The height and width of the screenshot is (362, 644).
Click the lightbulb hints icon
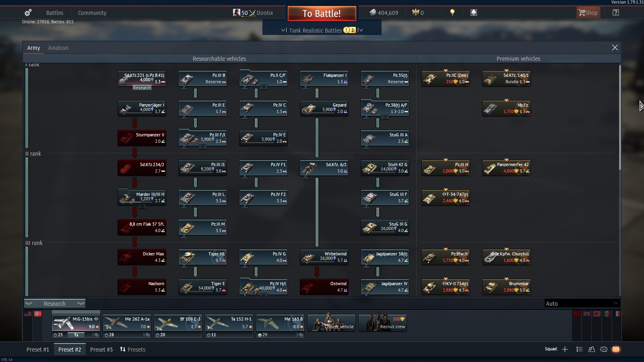452,12
